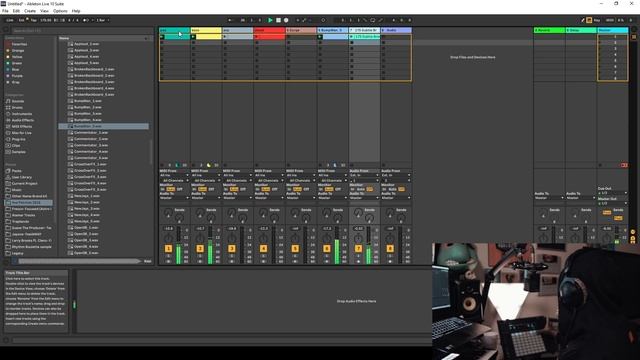This screenshot has height=360, width=640.
Task: Open Packs in Places section
Action: tap(16, 171)
